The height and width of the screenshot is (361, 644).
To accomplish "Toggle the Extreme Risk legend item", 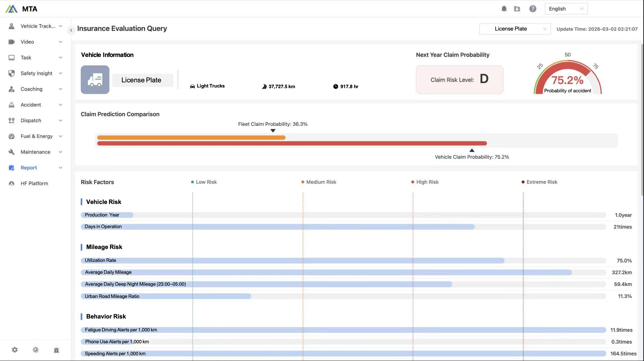I will (x=539, y=182).
